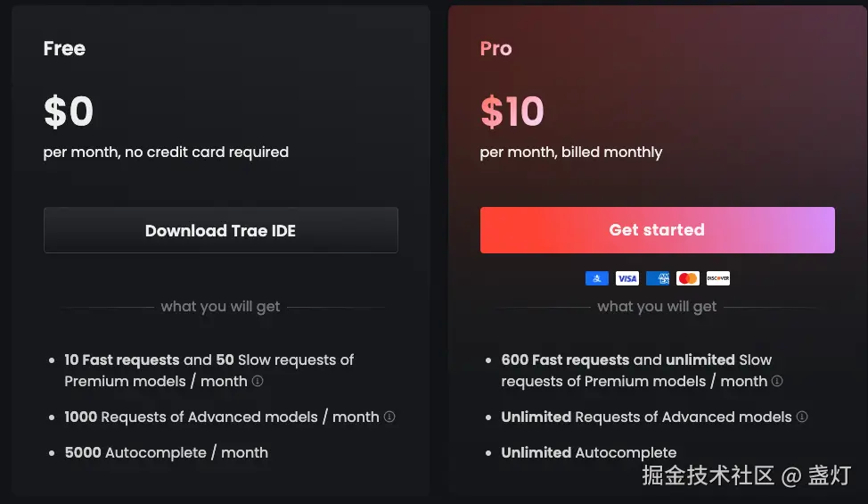The height and width of the screenshot is (504, 868).
Task: Click the Visa card icon
Action: coord(627,278)
